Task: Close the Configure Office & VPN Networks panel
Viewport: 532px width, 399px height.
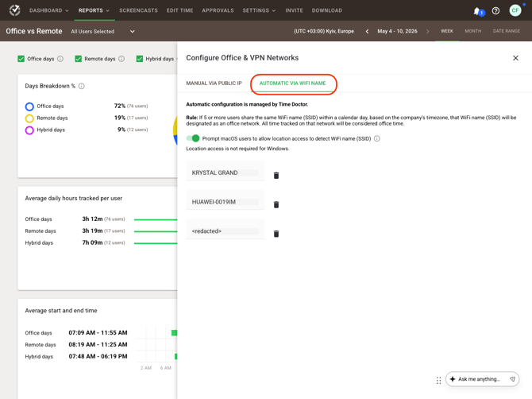Action: pos(515,58)
